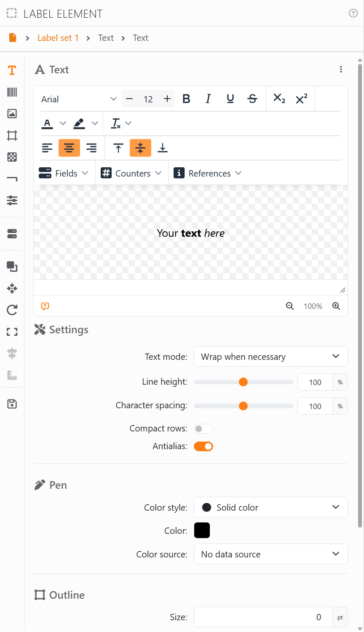Image resolution: width=364 pixels, height=632 pixels.
Task: Align text to bottom
Action: pos(163,148)
